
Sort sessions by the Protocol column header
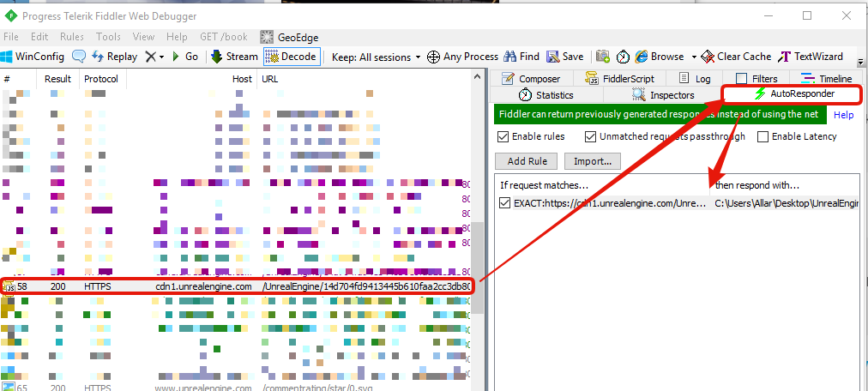click(103, 79)
